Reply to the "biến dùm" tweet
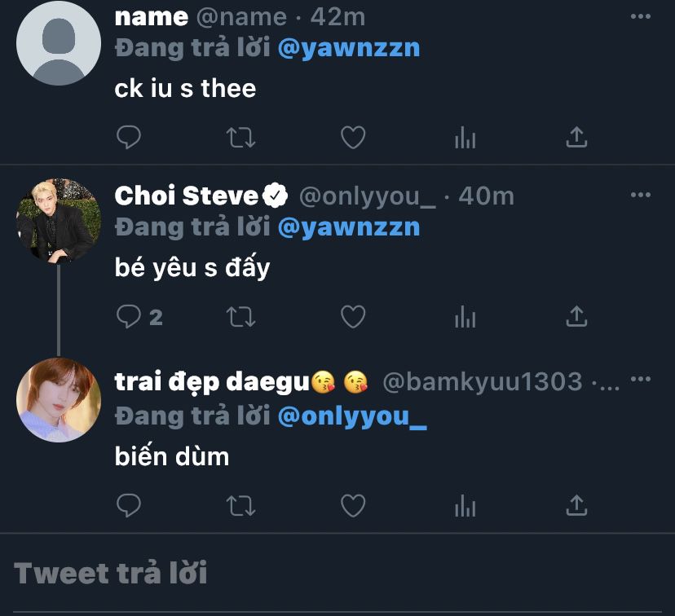The height and width of the screenshot is (616, 675). [x=129, y=505]
